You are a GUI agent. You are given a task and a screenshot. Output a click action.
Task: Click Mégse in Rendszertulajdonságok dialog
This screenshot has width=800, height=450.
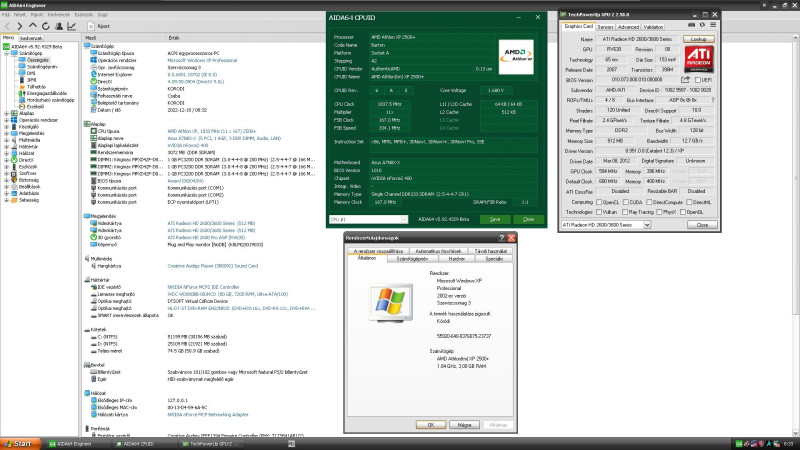coord(464,424)
